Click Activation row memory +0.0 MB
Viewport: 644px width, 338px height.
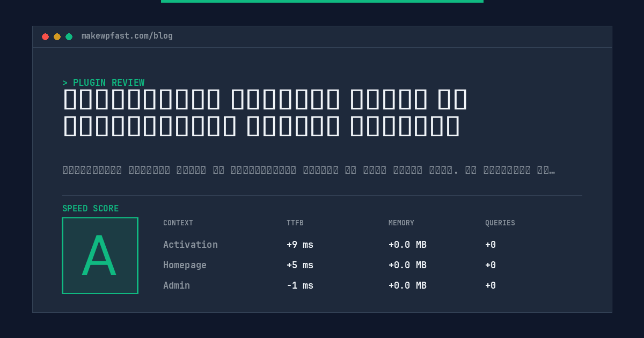click(407, 245)
